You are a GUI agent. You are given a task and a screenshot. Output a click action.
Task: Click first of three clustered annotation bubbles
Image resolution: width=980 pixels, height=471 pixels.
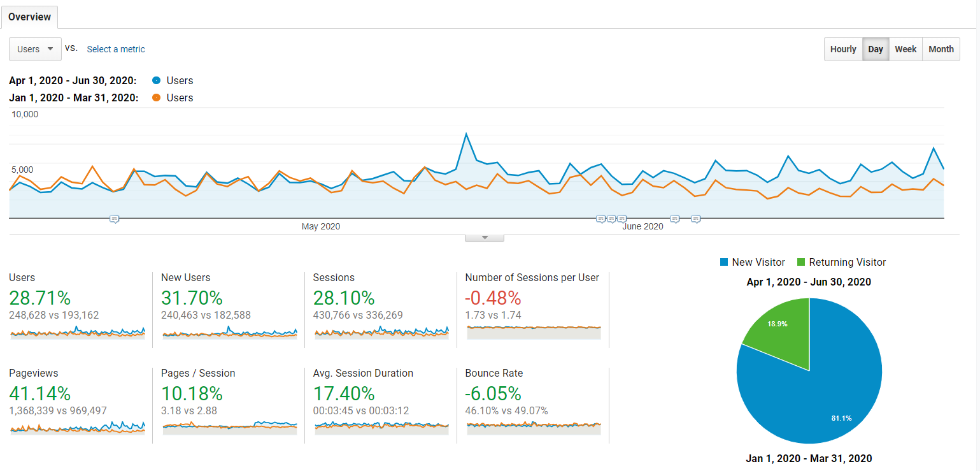(600, 219)
